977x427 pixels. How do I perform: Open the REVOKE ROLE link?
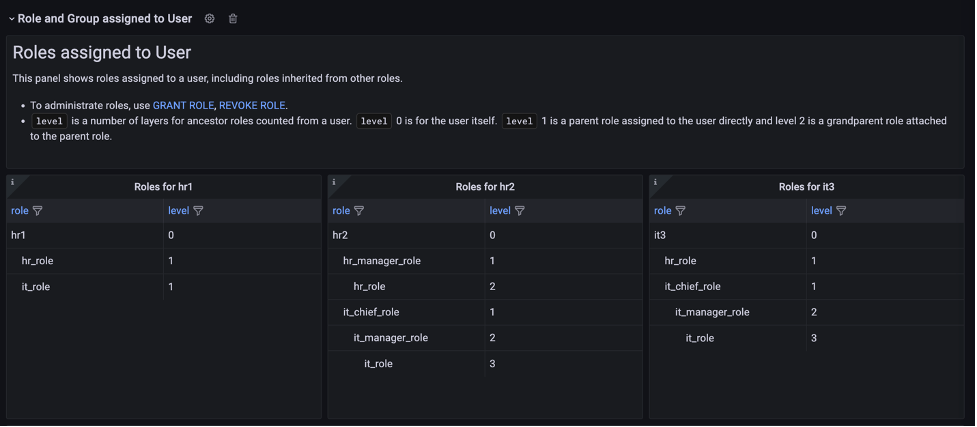(252, 105)
